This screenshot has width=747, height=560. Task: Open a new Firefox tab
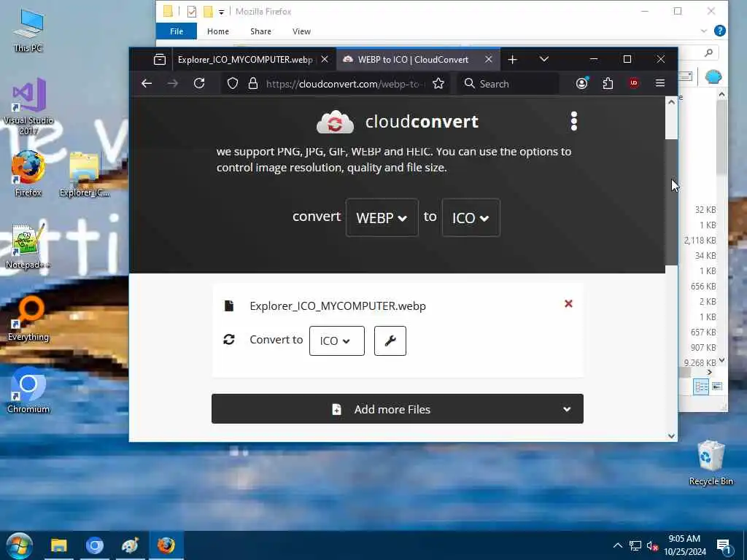(x=513, y=60)
